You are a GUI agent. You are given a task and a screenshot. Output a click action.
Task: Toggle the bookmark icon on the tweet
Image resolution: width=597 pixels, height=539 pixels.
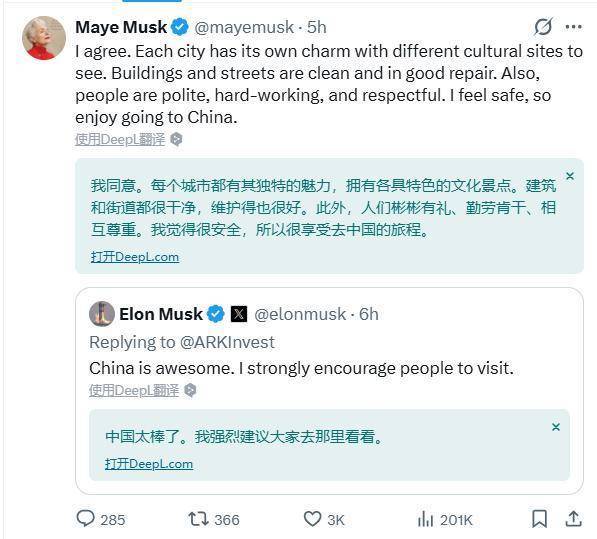(540, 519)
